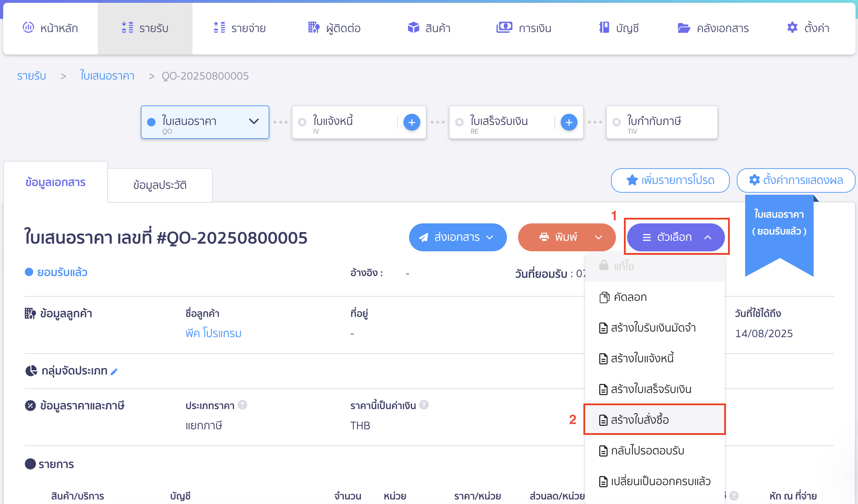Add a new ใบแจ้งหนี้ with plus icon
Image resolution: width=858 pixels, height=504 pixels.
(412, 122)
